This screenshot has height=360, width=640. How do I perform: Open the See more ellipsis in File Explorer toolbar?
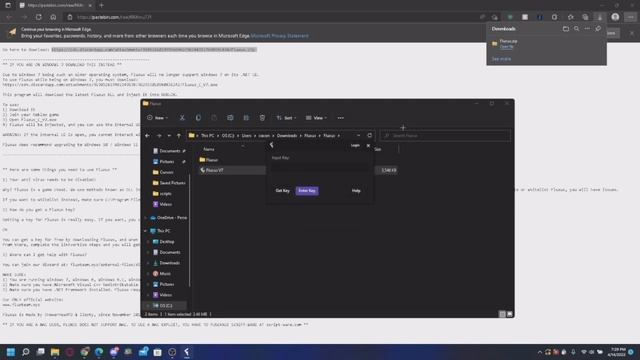point(340,118)
